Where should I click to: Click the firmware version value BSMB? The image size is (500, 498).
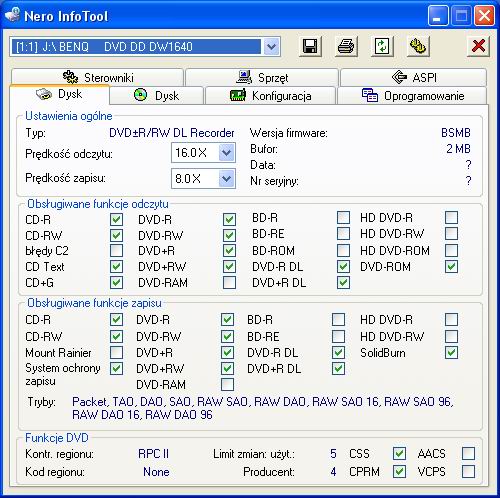point(456,133)
